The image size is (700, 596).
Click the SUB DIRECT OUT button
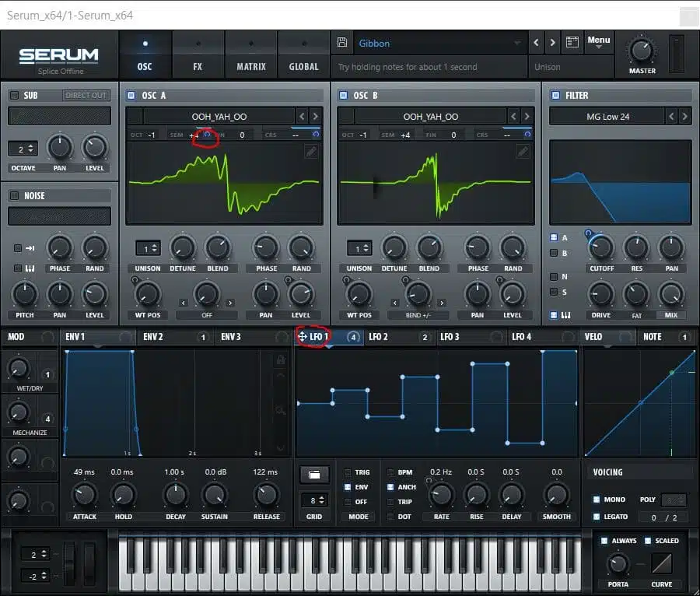pyautogui.click(x=86, y=95)
